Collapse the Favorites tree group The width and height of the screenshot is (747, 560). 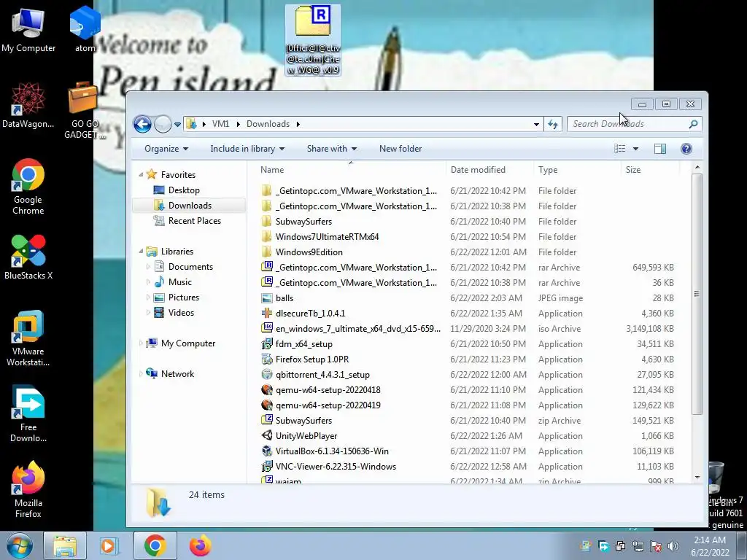pyautogui.click(x=141, y=175)
